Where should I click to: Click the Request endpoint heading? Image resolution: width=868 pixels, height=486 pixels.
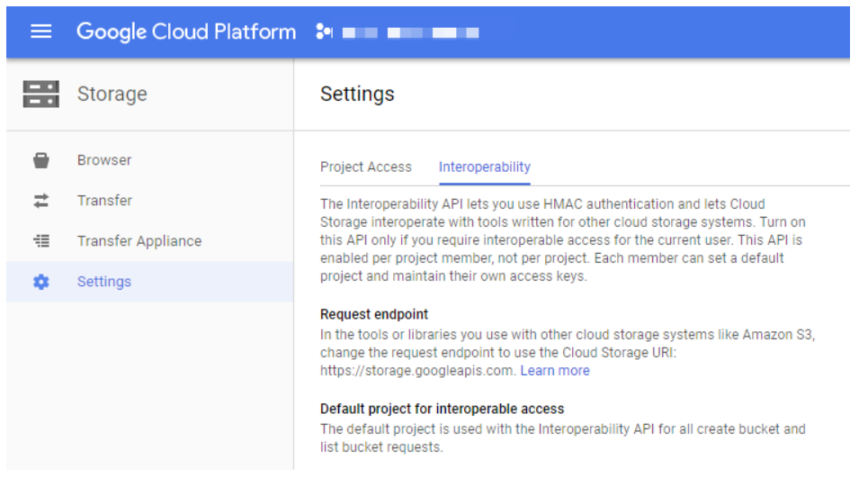pos(374,314)
